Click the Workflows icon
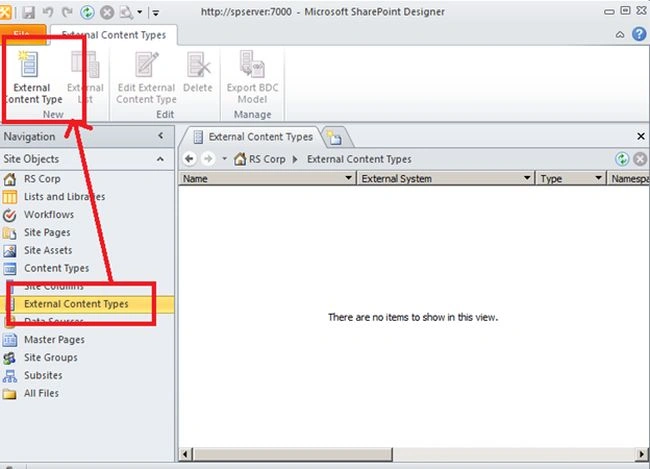 [x=10, y=215]
